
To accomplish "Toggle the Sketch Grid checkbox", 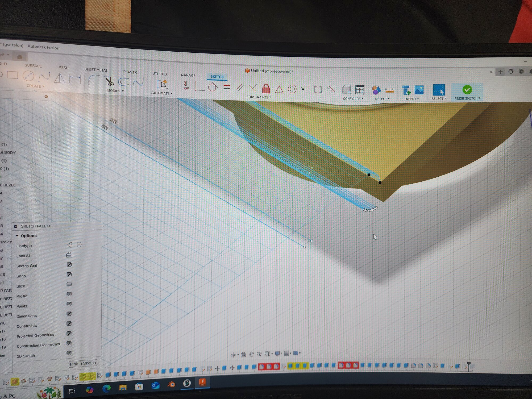I will click(x=69, y=264).
